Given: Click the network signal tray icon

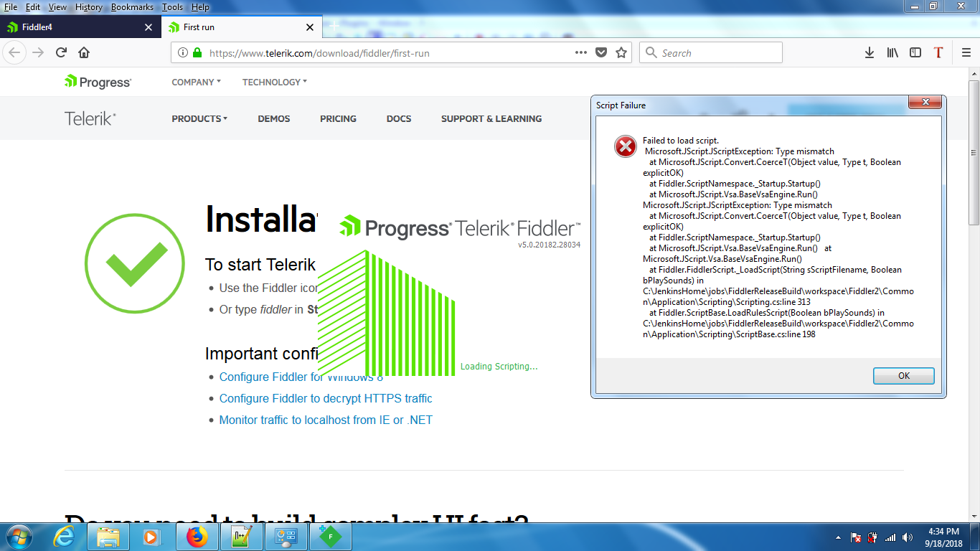Looking at the screenshot, I should tap(890, 537).
